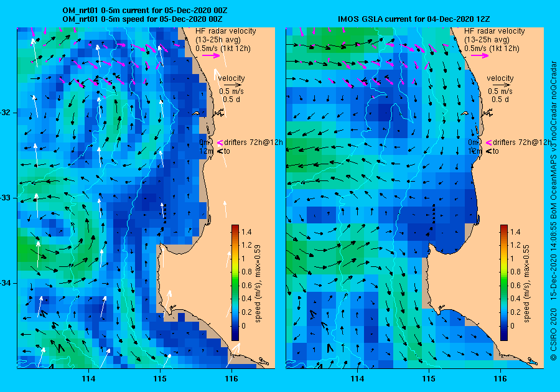Click the black velocity scale arrow in IMOS GSLA map
The width and height of the screenshot is (560, 392).
pyautogui.click(x=502, y=85)
